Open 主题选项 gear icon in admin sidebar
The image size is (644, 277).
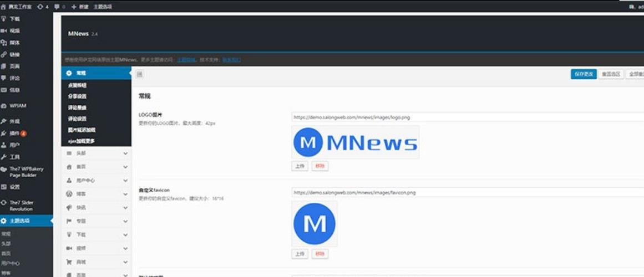click(4, 221)
